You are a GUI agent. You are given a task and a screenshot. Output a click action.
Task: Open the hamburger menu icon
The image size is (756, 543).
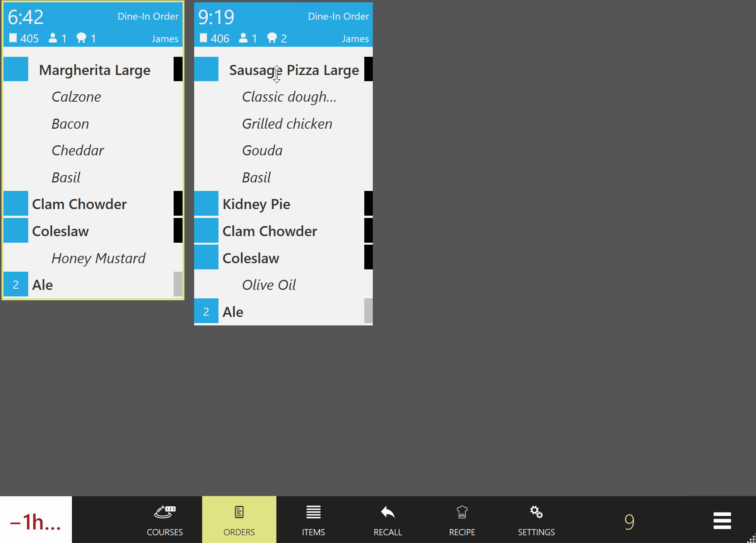722,521
